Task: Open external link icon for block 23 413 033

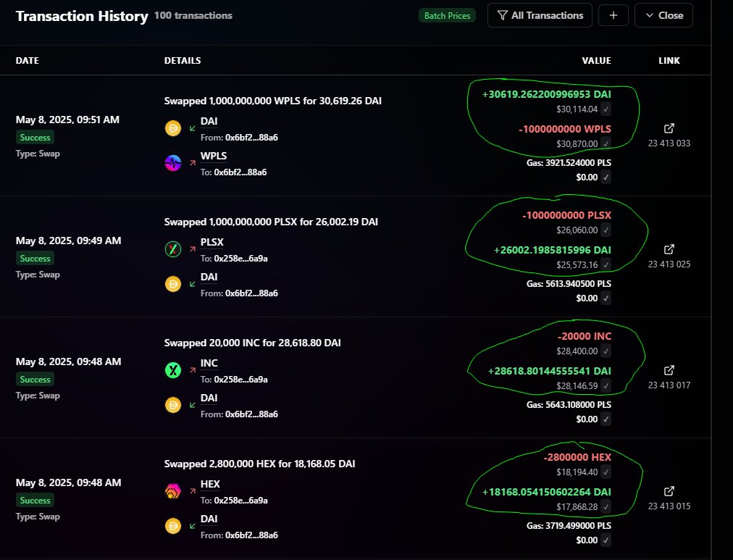Action: (669, 128)
